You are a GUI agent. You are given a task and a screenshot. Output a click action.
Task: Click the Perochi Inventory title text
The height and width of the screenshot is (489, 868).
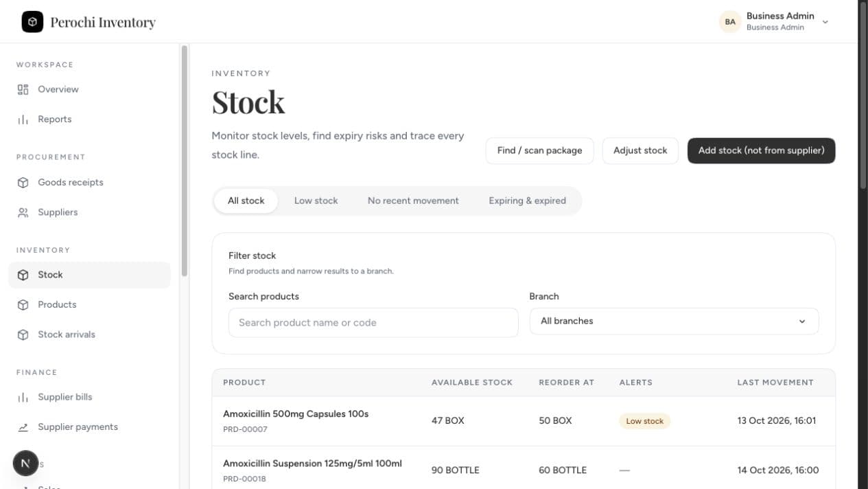pyautogui.click(x=103, y=22)
